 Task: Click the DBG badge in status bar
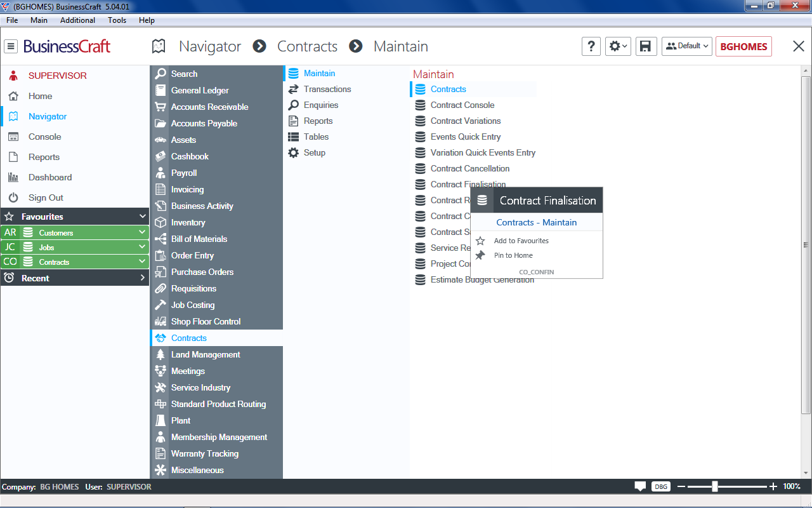[x=661, y=486]
